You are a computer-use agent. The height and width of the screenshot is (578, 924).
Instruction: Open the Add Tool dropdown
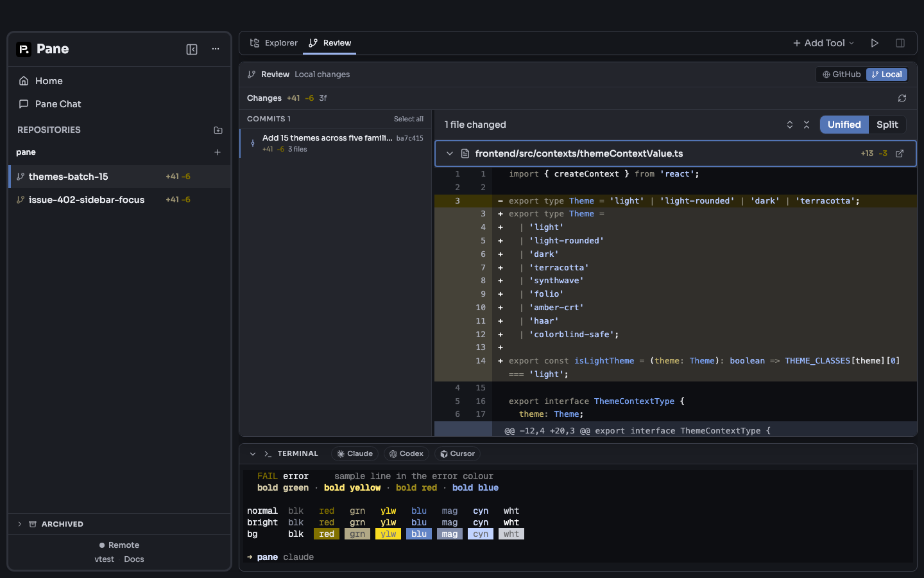pos(824,43)
